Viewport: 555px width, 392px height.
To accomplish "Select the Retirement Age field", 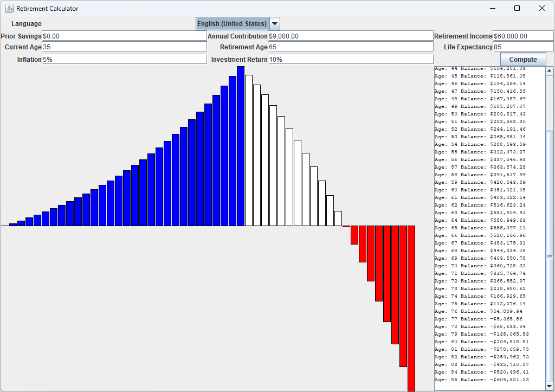I will point(350,47).
